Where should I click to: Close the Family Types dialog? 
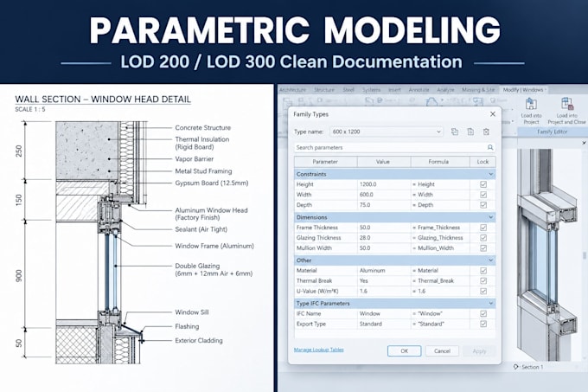click(493, 114)
